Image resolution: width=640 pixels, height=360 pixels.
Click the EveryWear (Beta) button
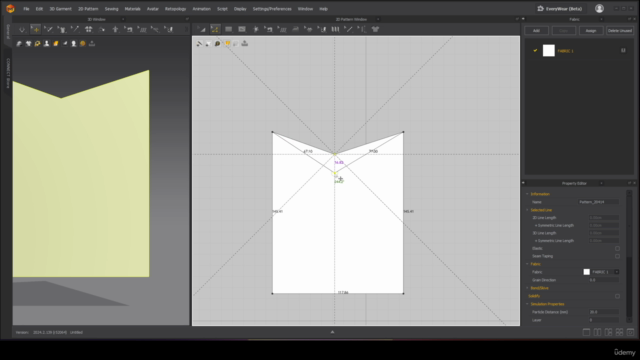tap(560, 9)
